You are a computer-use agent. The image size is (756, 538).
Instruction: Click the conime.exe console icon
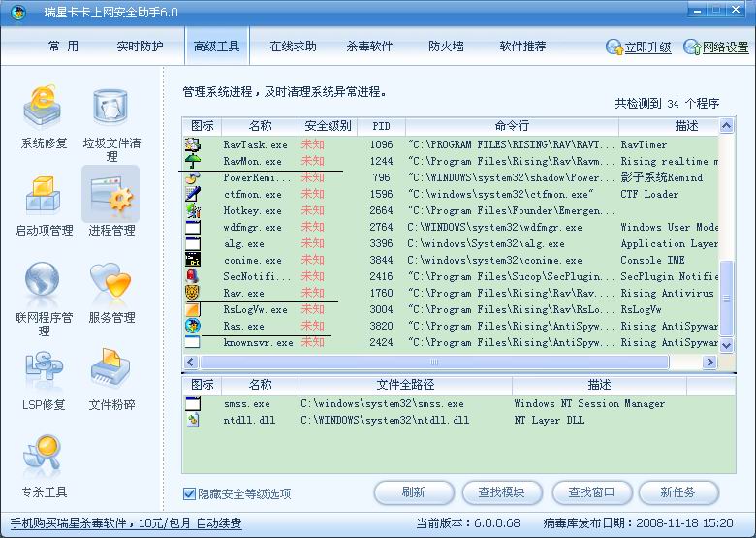pyautogui.click(x=193, y=260)
